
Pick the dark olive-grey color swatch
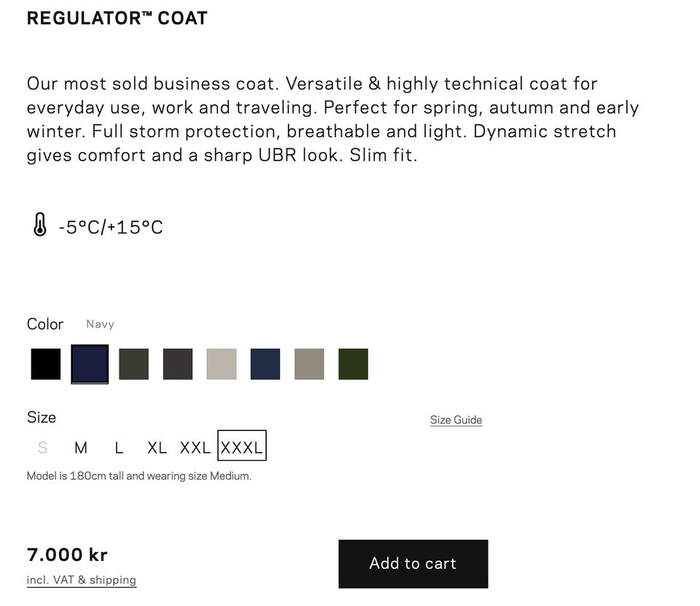click(x=134, y=364)
